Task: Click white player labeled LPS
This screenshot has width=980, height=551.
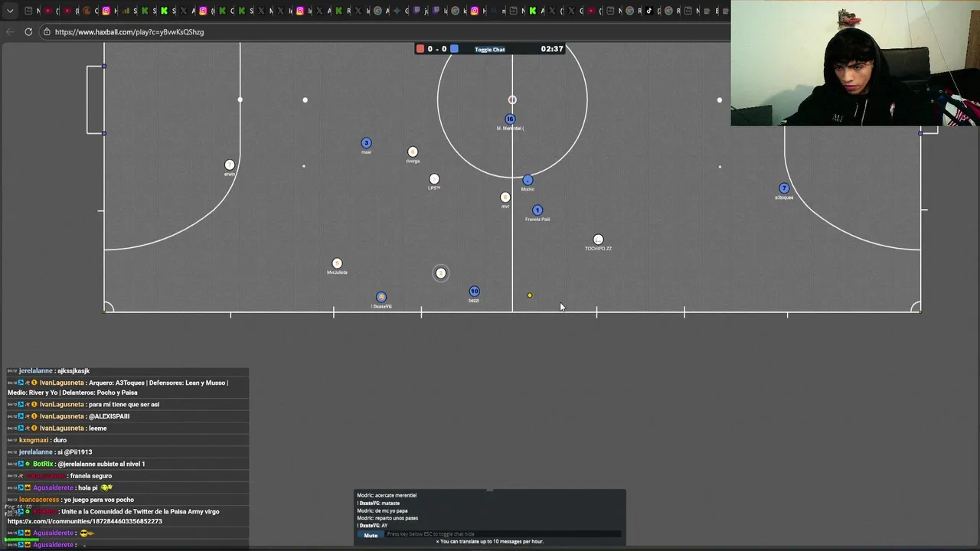Action: pos(434,179)
